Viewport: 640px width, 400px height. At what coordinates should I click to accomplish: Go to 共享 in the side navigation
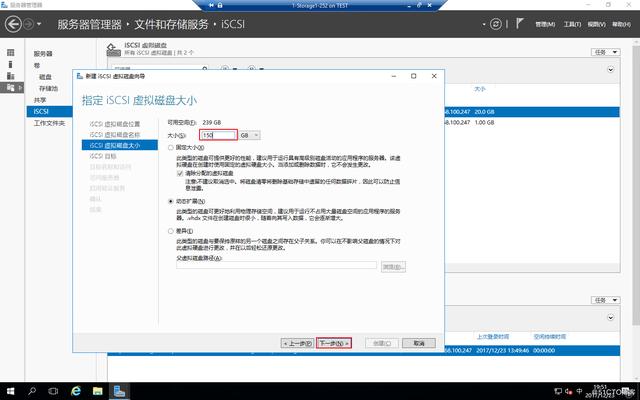click(x=40, y=100)
